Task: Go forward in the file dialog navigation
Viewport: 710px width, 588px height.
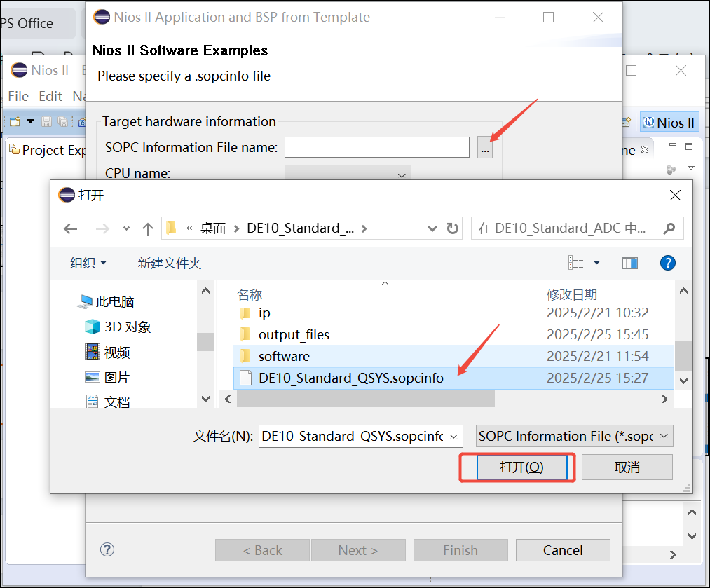Action: point(102,228)
